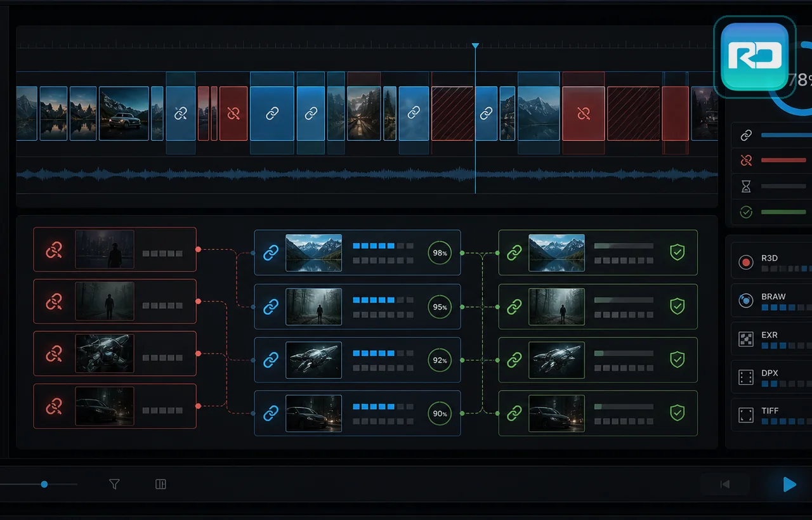Select the red unlinked chain legend icon
This screenshot has width=812, height=520.
[746, 160]
